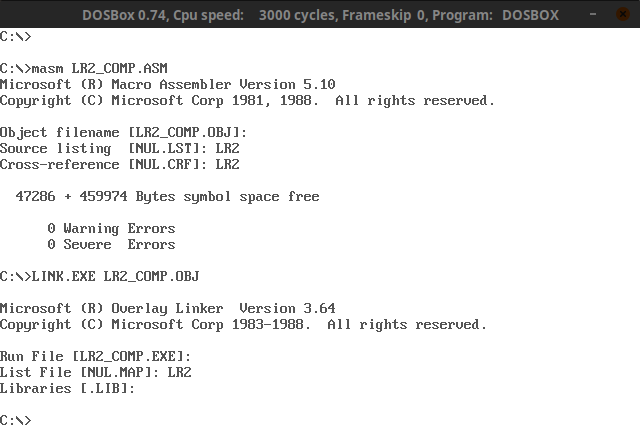Click the 'Run File [LR2_COMP.EXE]' prompt line
This screenshot has height=428, width=640.
coord(95,357)
